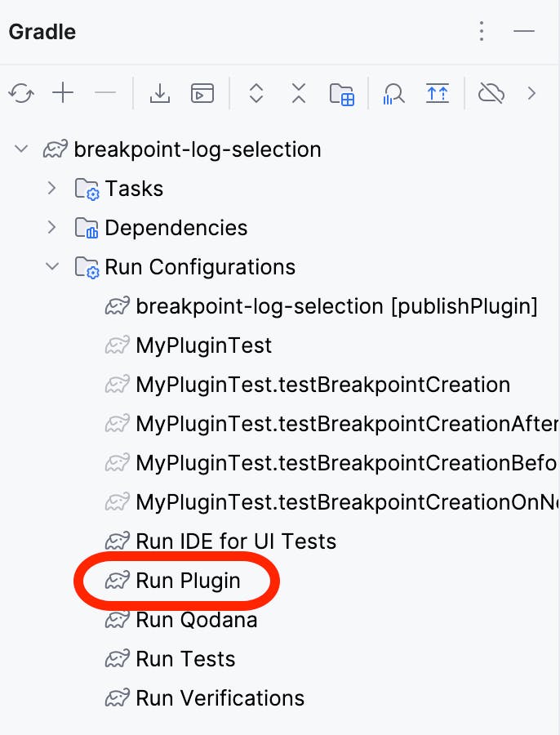This screenshot has height=735, width=560.
Task: Link a new Gradle project with plus
Action: 62,92
